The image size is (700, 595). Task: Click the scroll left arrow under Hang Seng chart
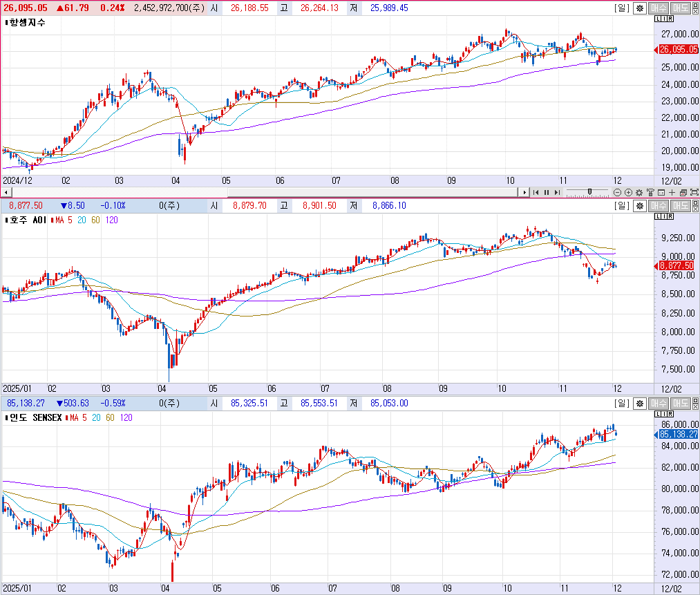(6, 192)
